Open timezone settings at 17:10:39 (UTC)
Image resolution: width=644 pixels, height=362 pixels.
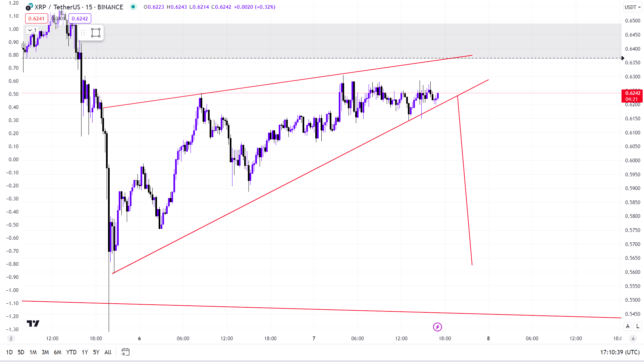point(620,352)
